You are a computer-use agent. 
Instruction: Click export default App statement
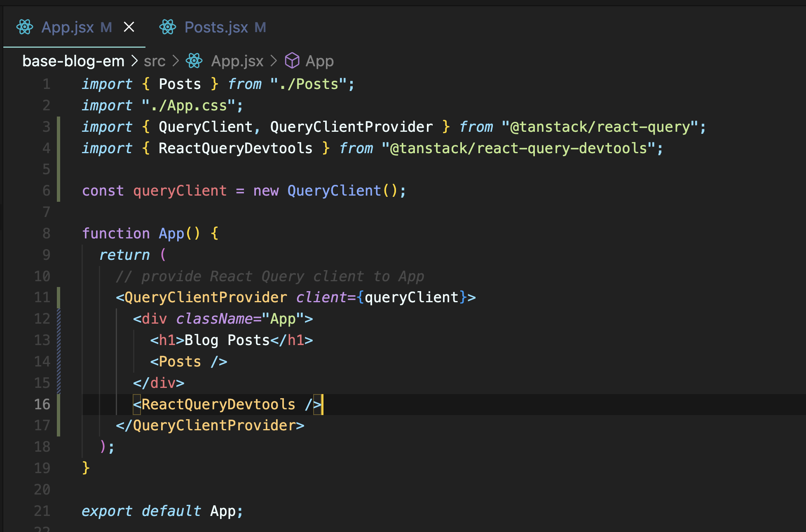(163, 511)
